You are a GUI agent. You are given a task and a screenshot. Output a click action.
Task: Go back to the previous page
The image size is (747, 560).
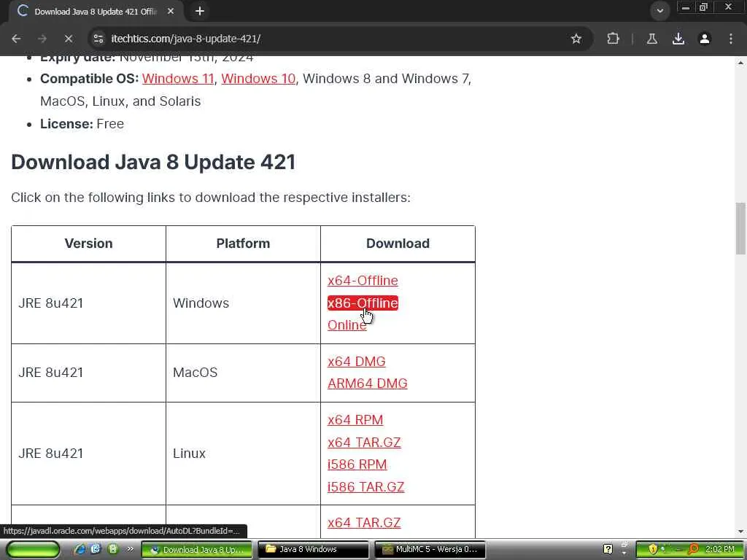pos(16,39)
